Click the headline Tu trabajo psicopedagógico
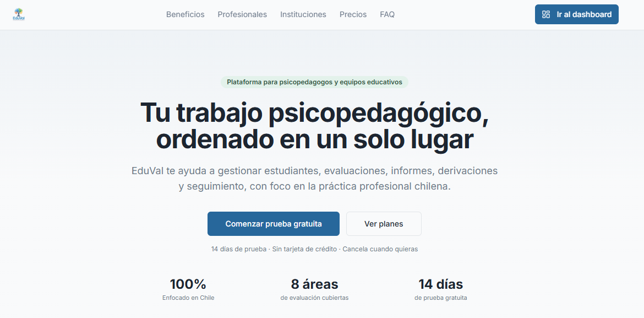 (x=315, y=126)
